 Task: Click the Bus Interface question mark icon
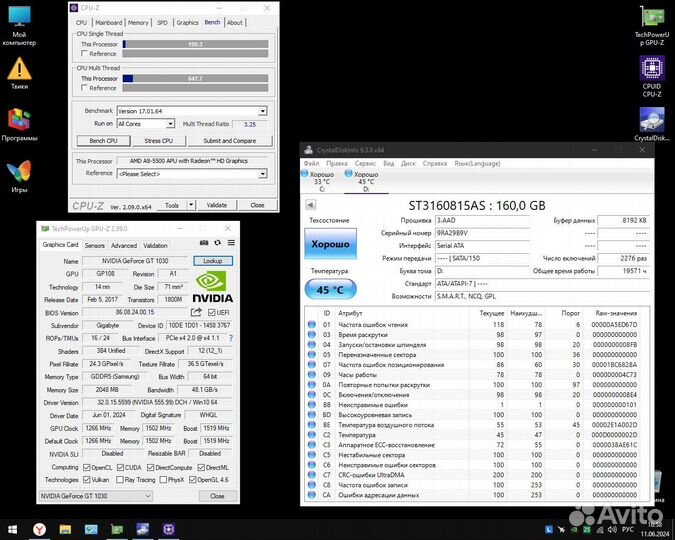point(229,338)
